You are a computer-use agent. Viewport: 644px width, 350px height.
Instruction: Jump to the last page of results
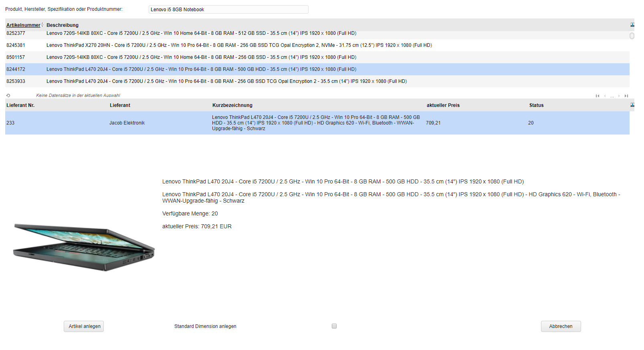pyautogui.click(x=626, y=96)
